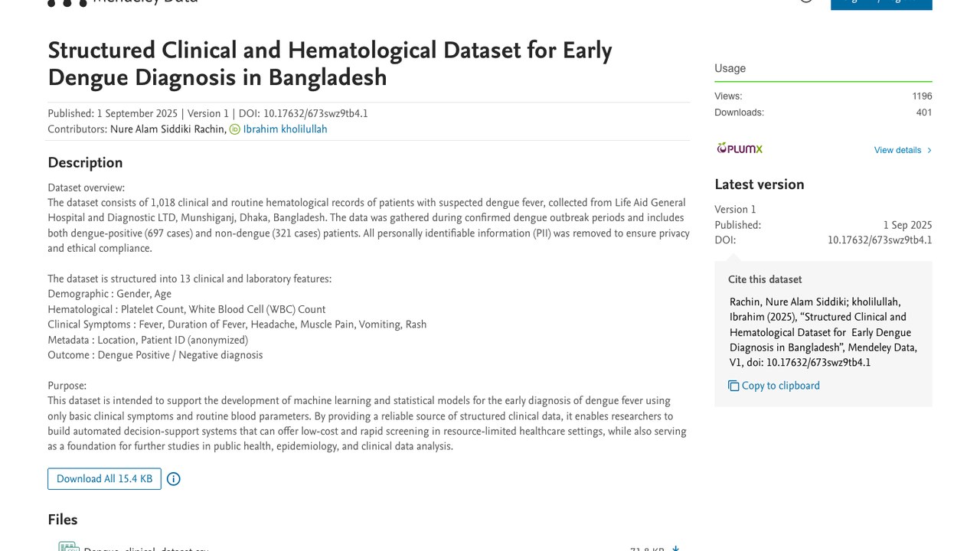Click the info icon beside Download All

(x=174, y=479)
